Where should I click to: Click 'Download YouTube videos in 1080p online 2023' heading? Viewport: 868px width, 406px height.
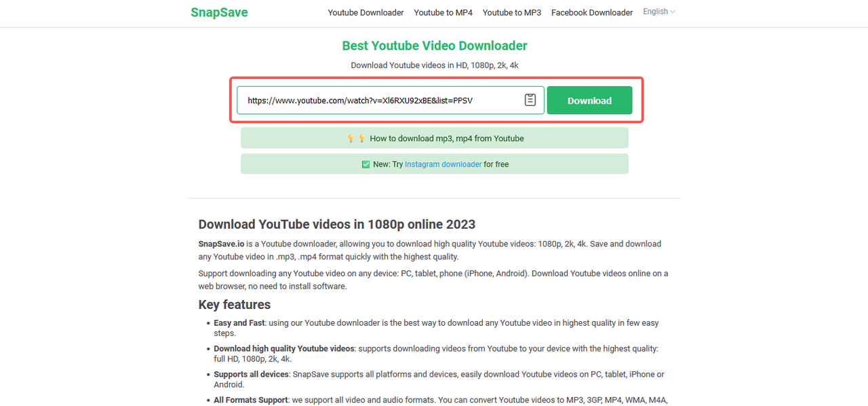tap(337, 225)
